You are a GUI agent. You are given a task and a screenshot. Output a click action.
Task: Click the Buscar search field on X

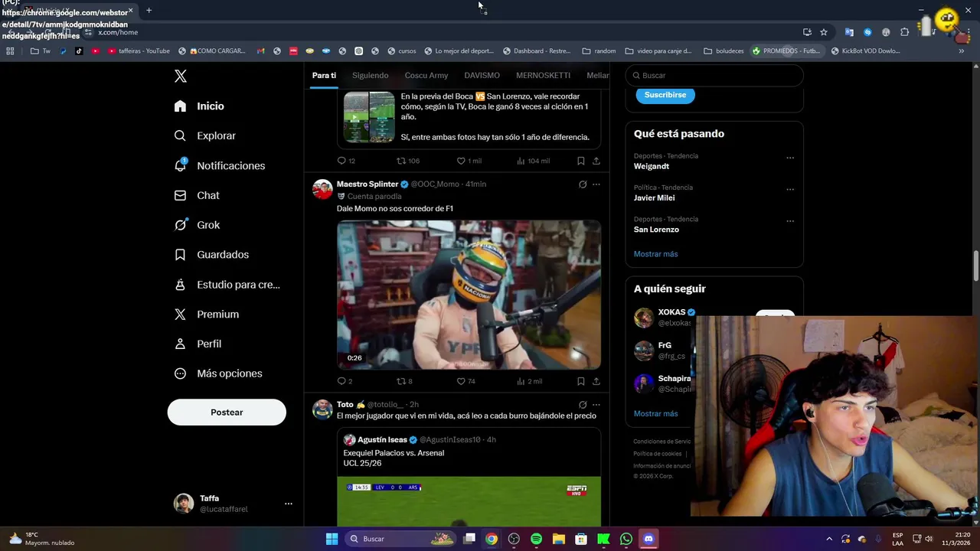(714, 75)
